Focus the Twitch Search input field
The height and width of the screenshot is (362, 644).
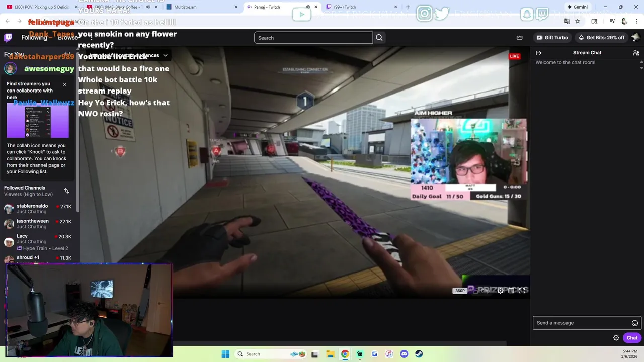pos(313,38)
